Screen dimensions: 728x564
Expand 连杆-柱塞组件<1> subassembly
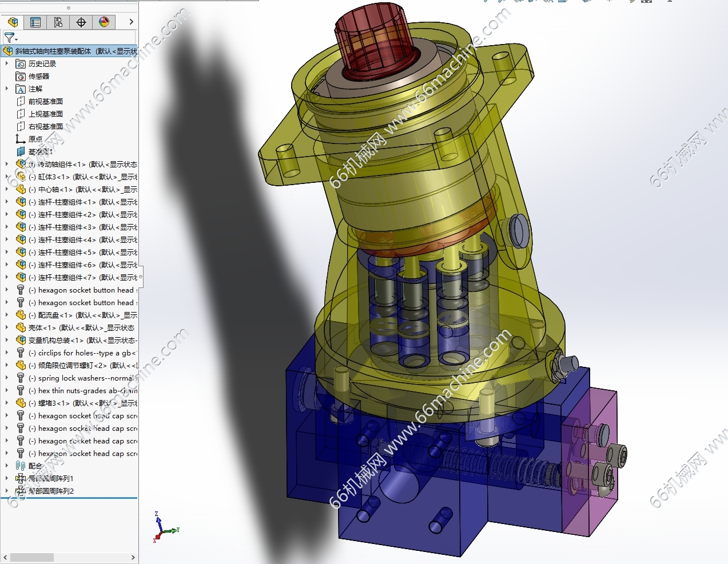point(7,202)
